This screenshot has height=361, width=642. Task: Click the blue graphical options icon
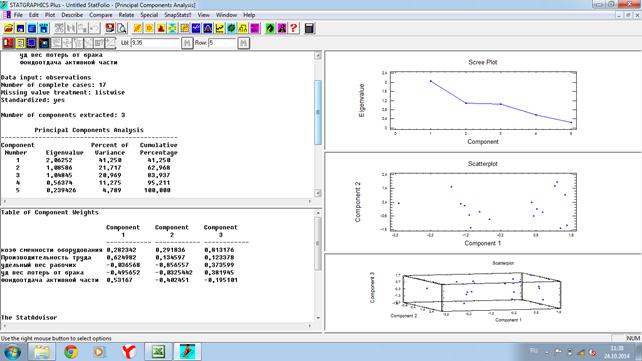[32, 43]
